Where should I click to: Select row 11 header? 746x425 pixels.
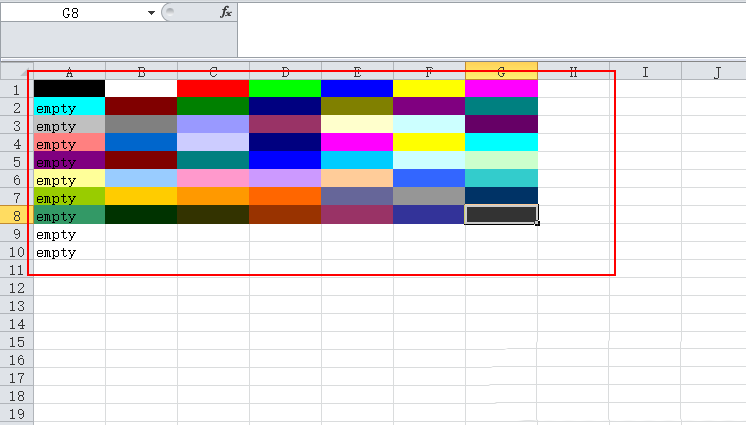pyautogui.click(x=17, y=270)
